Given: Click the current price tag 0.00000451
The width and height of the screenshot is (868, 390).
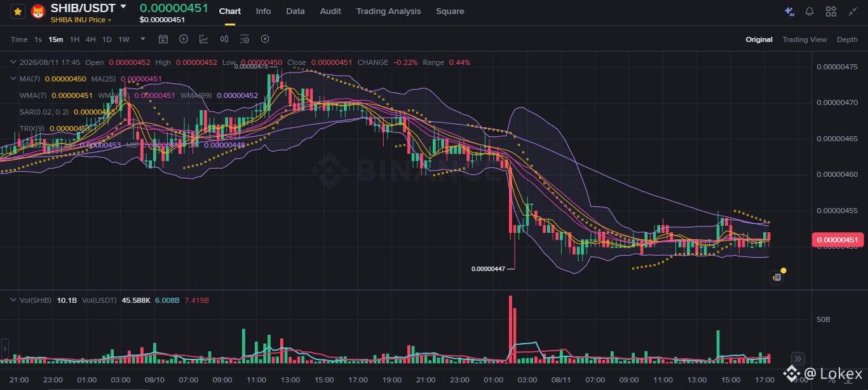Looking at the screenshot, I should pos(837,240).
